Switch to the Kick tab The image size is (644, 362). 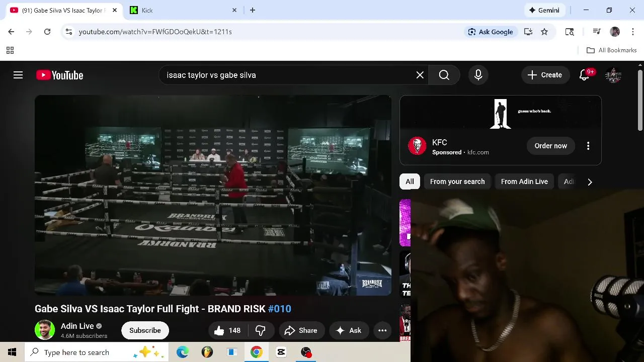[x=184, y=11]
